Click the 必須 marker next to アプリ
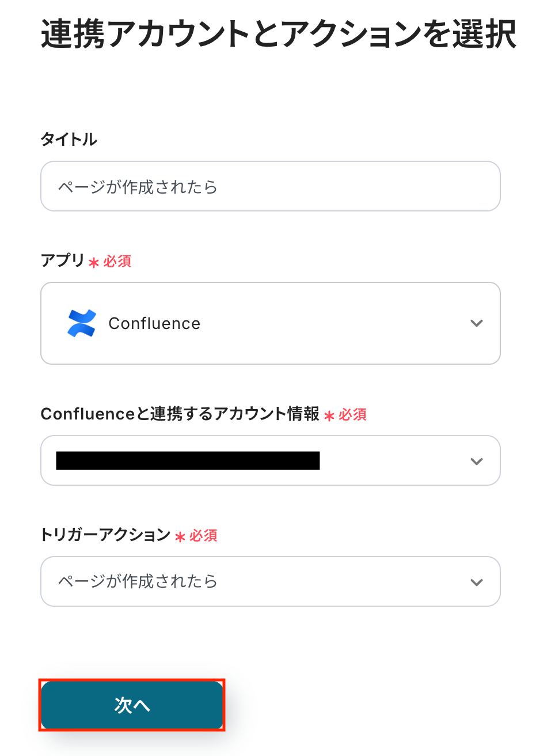The width and height of the screenshot is (555, 756). point(117,262)
